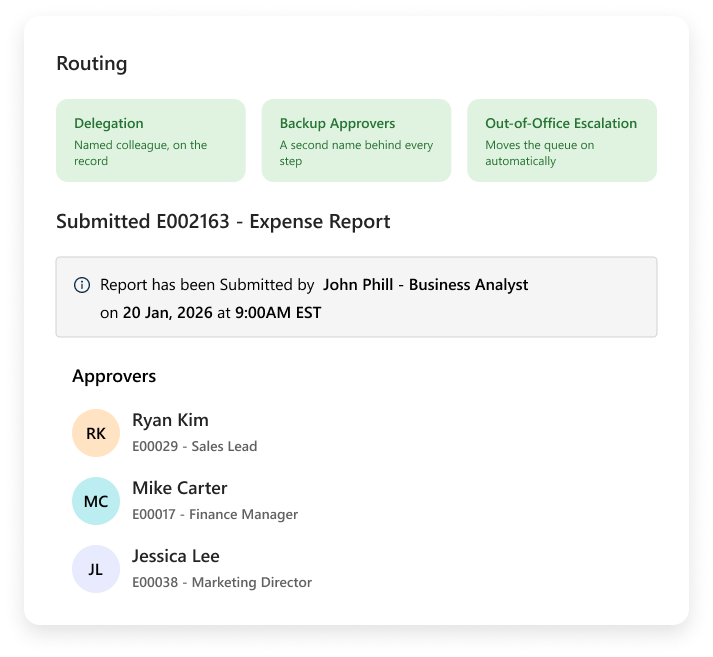Viewport: 713px width, 657px height.
Task: Click "Named colleague, on the record" description
Action: coord(141,153)
